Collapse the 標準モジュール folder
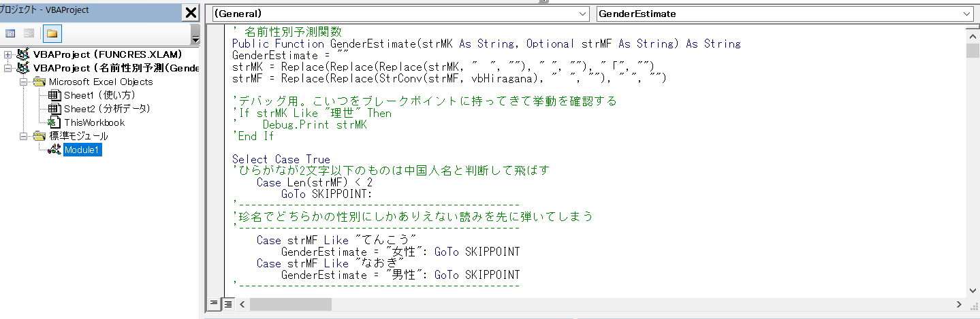 25,136
